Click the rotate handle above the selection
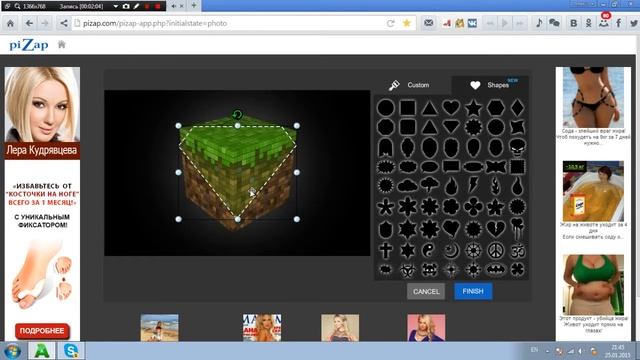 coord(237,114)
